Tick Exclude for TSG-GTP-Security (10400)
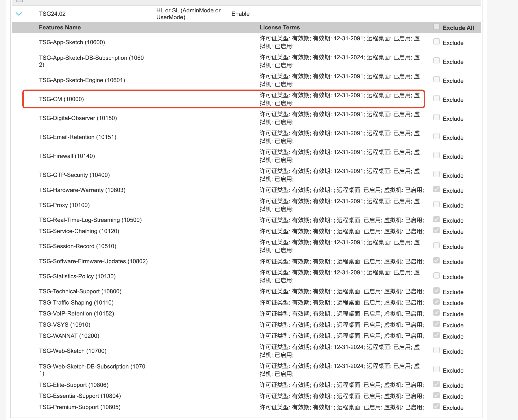Viewport: 518px width, 420px height. coord(437,174)
